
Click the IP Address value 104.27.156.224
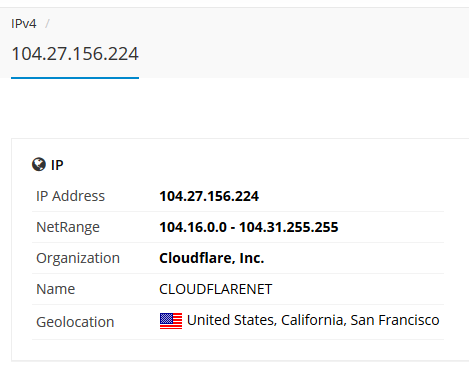(209, 196)
